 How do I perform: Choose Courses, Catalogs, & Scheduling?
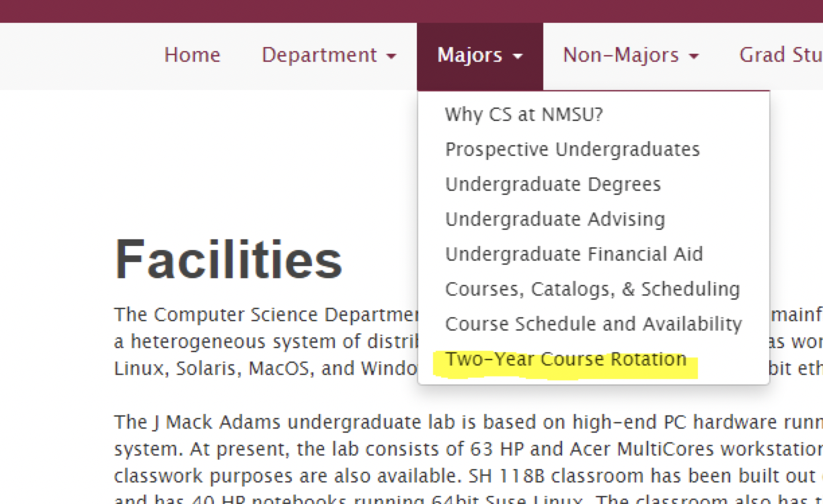[x=592, y=289]
